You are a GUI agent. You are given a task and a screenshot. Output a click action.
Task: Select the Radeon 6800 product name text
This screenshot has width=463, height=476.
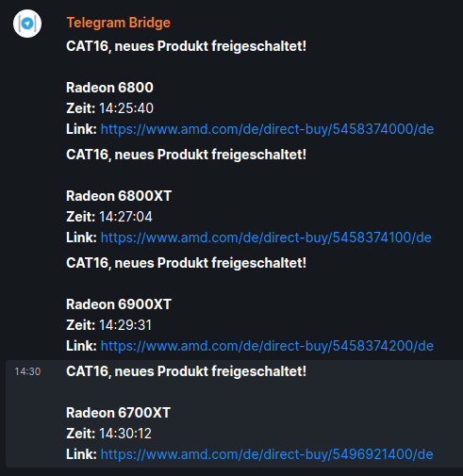tap(109, 88)
